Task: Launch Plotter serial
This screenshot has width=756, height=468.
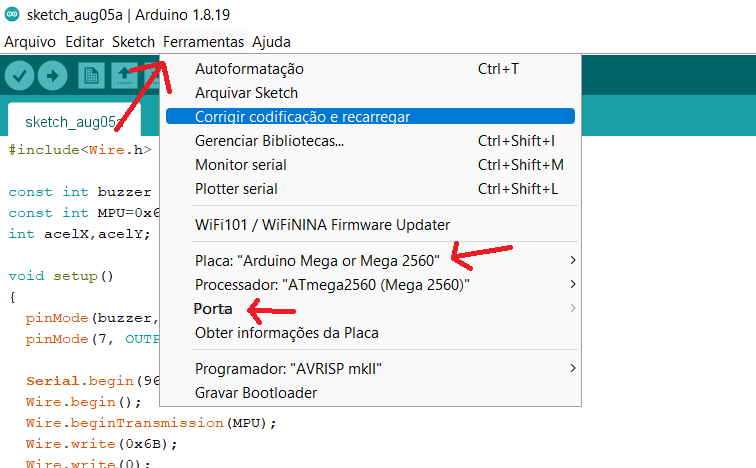Action: point(370,189)
